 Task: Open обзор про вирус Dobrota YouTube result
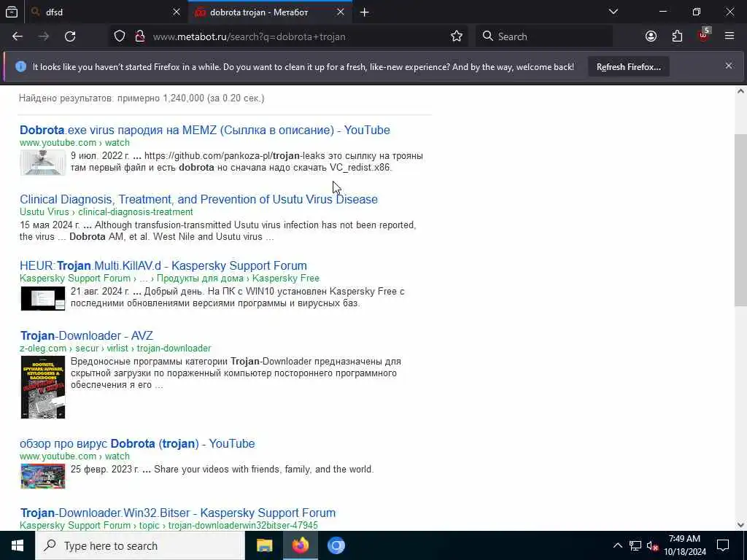click(x=137, y=443)
